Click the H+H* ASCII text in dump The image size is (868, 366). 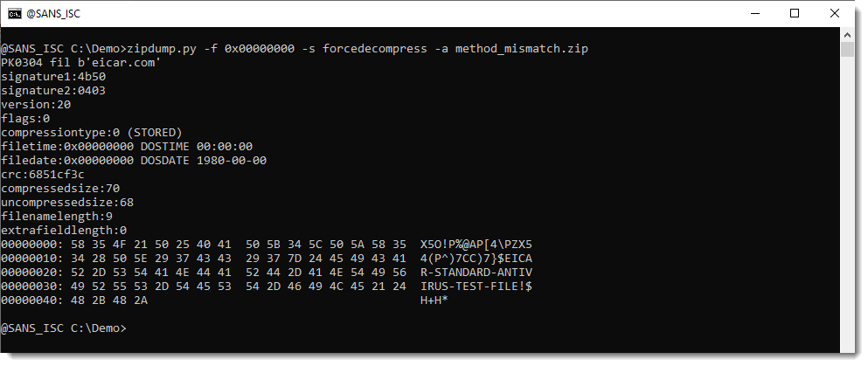coord(434,300)
